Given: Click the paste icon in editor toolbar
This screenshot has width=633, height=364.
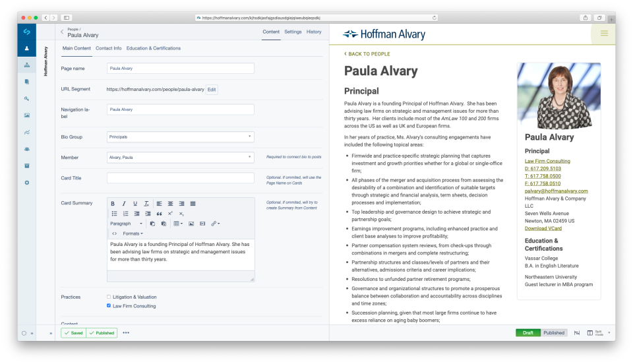Looking at the screenshot, I should [152, 224].
